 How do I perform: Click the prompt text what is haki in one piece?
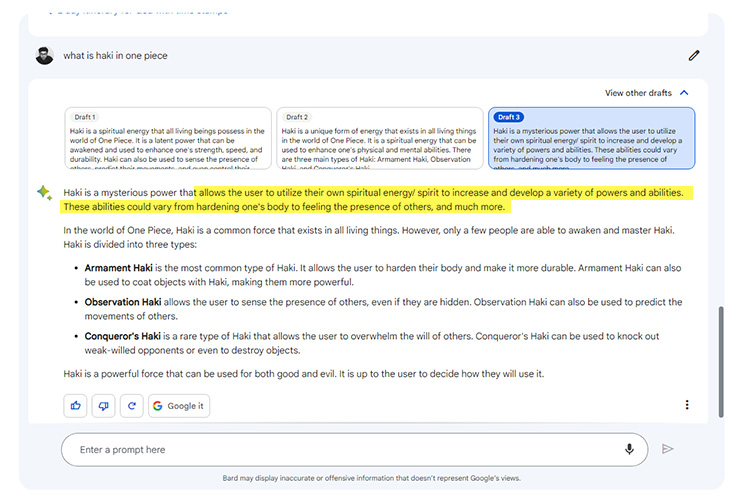(x=115, y=56)
